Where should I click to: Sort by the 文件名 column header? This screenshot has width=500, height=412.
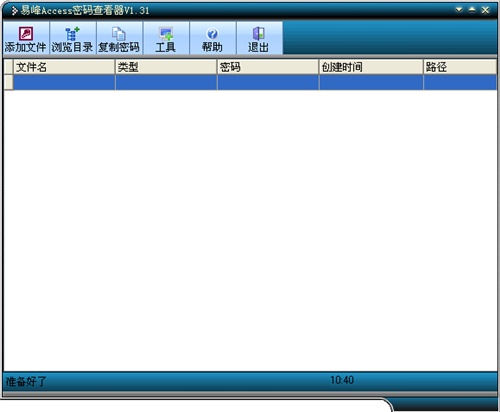[x=64, y=67]
